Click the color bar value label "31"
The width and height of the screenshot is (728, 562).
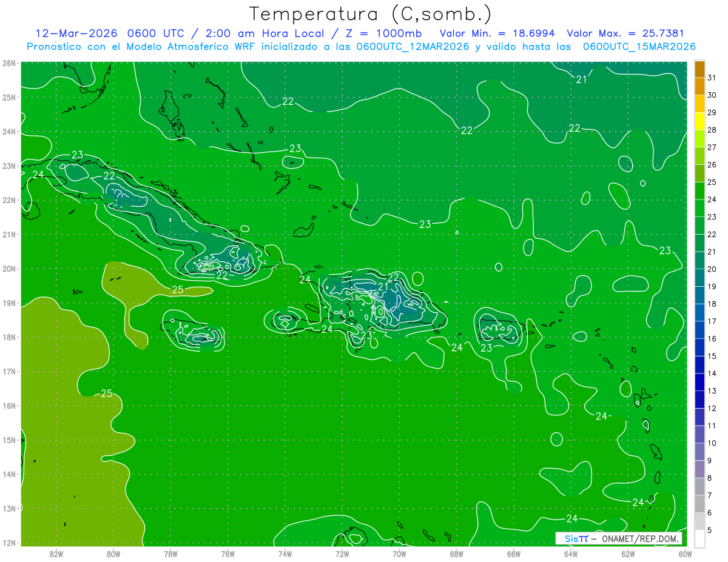point(712,78)
